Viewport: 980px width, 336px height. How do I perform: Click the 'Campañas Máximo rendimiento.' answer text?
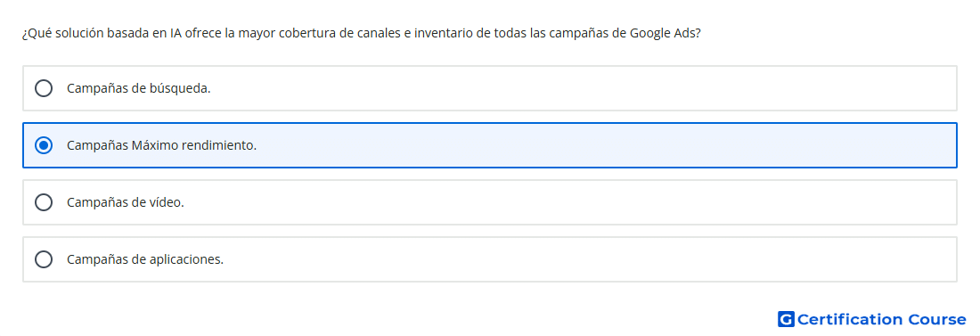(162, 145)
